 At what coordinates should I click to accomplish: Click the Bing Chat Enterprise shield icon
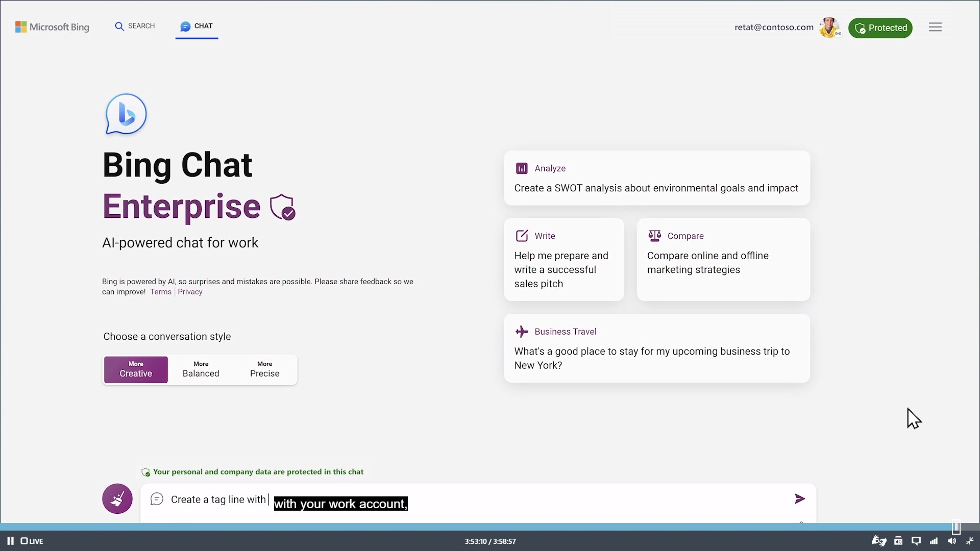click(x=282, y=207)
